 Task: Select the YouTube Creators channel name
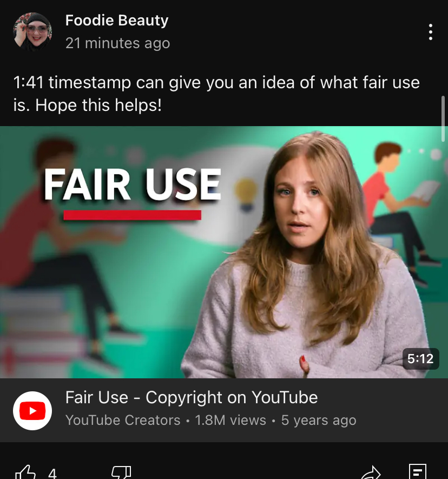tap(123, 420)
